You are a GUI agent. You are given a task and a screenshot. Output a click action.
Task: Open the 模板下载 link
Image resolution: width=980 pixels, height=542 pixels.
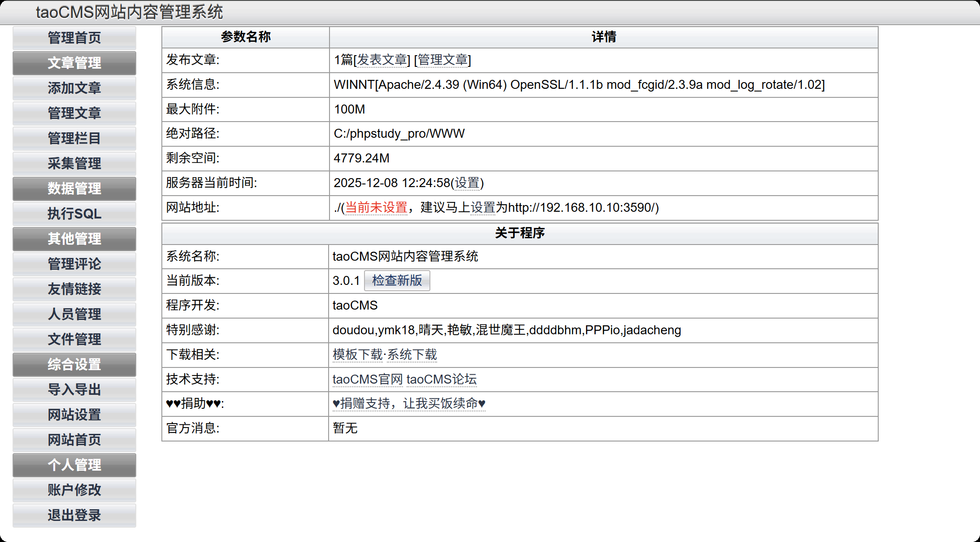point(357,355)
